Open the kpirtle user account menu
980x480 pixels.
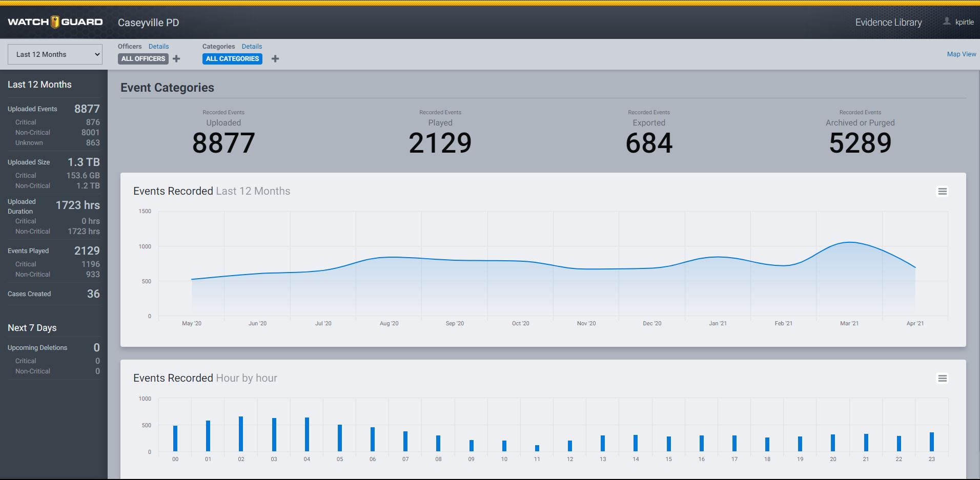[964, 22]
